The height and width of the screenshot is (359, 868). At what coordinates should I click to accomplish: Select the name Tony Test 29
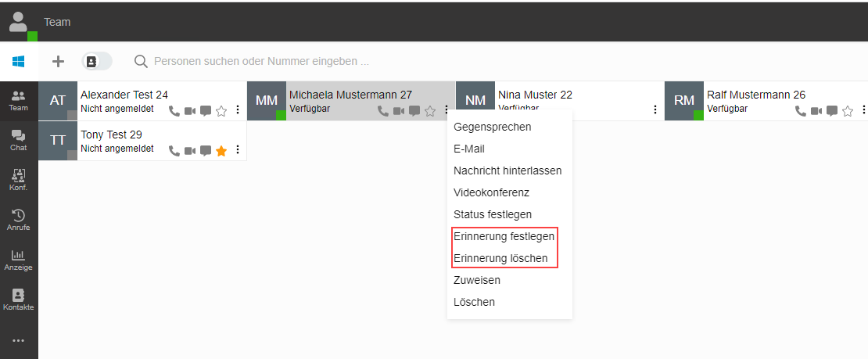[x=111, y=135]
